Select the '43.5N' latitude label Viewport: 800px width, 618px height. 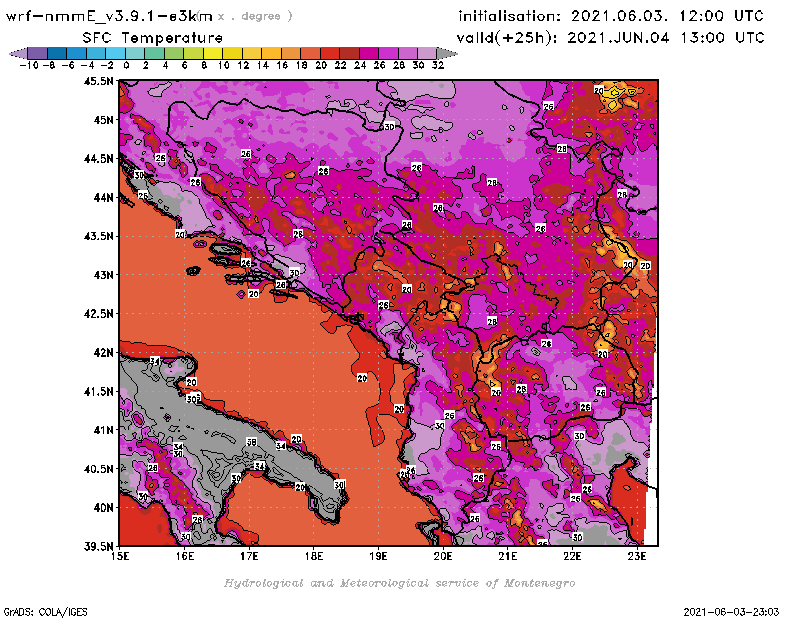(x=98, y=236)
